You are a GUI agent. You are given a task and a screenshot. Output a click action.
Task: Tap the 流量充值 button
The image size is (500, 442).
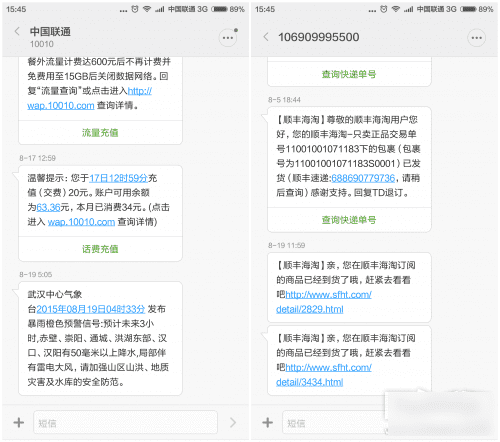tap(100, 133)
